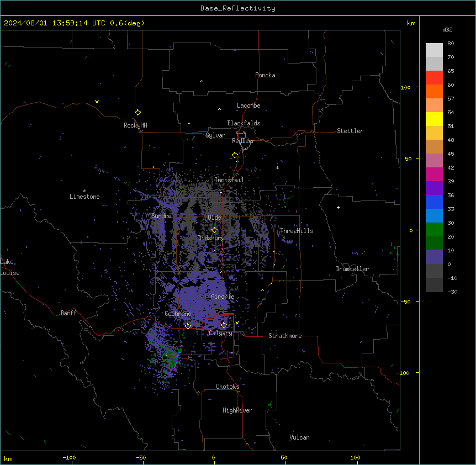The width and height of the screenshot is (476, 465).
Task: Select the blue 36-33 dBZ legend swatch
Action: (434, 202)
